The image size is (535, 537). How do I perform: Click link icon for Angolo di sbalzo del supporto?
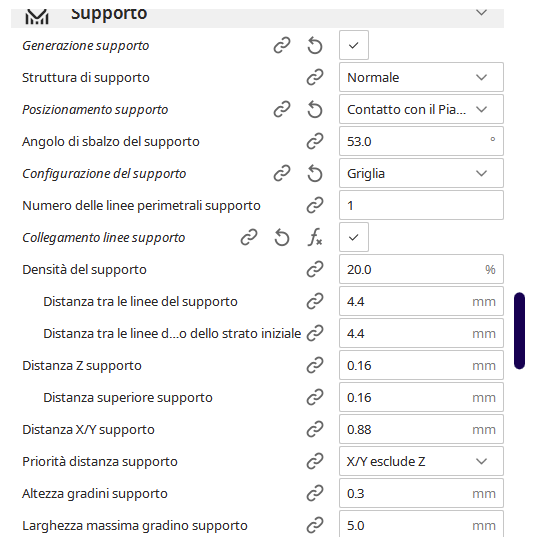tap(315, 141)
